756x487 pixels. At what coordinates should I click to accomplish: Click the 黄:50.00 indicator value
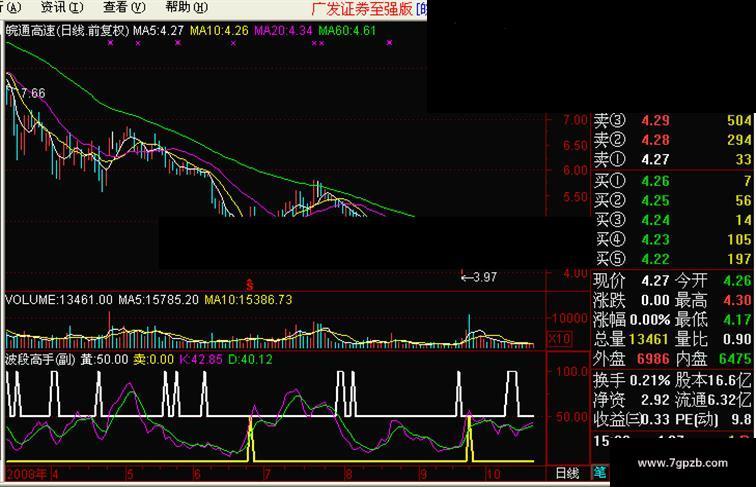pos(104,359)
